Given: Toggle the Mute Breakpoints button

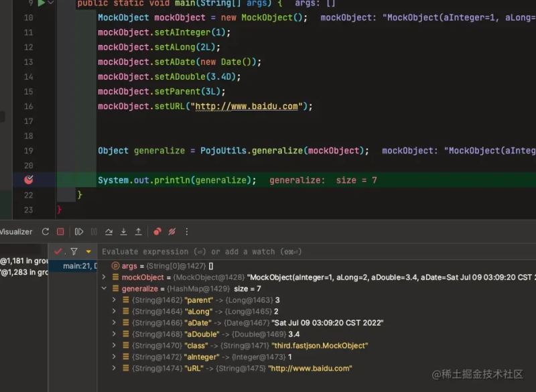Looking at the screenshot, I should (x=172, y=232).
